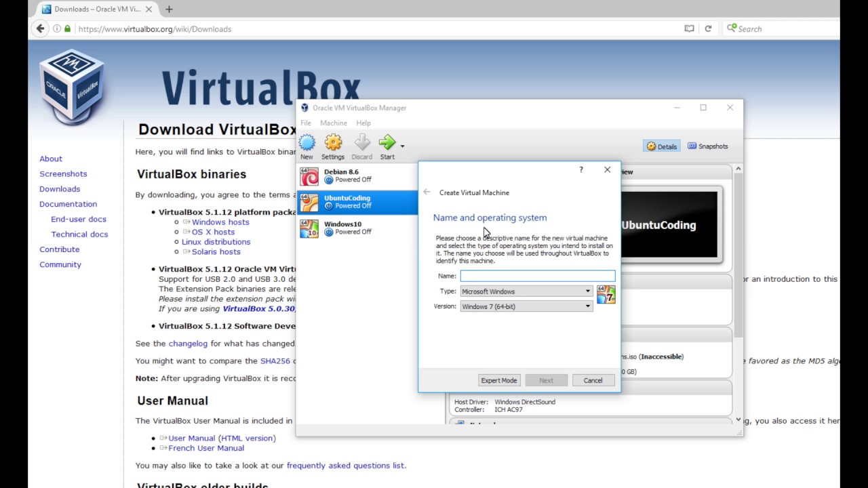Switch to the Snapshots view

coord(708,146)
